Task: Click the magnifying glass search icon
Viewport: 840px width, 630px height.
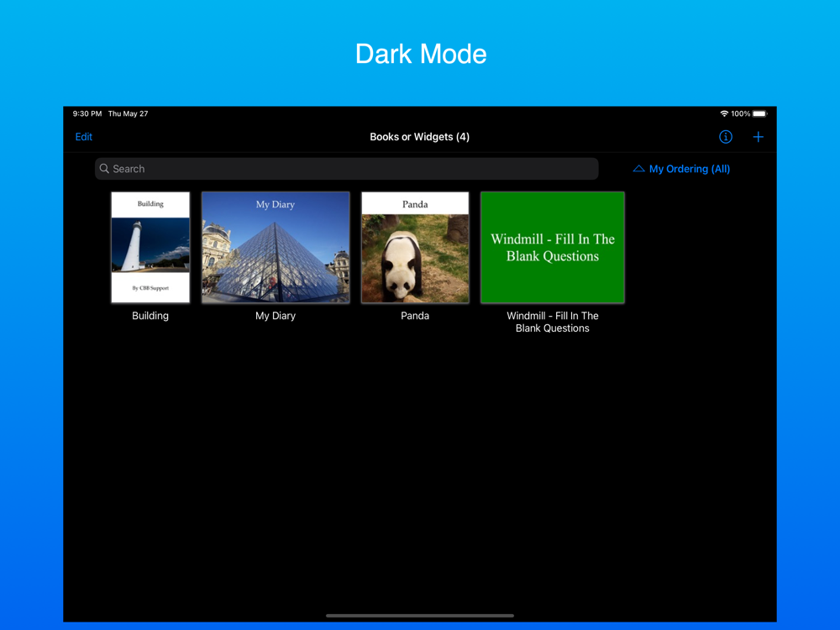Action: tap(104, 169)
